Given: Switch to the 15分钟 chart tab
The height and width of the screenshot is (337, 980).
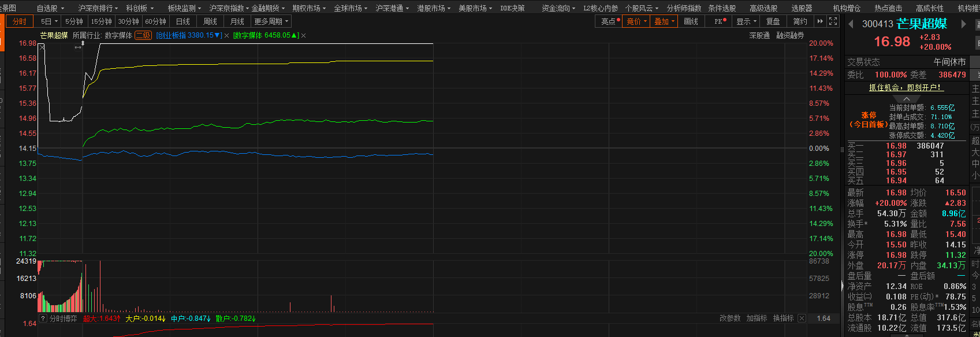Looking at the screenshot, I should click(101, 21).
